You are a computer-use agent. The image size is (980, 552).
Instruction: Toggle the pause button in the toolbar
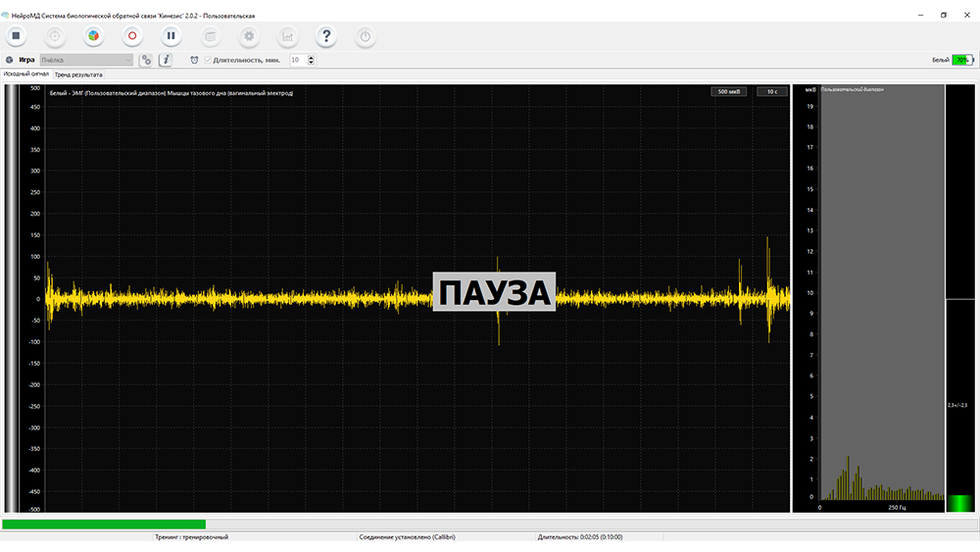(171, 35)
